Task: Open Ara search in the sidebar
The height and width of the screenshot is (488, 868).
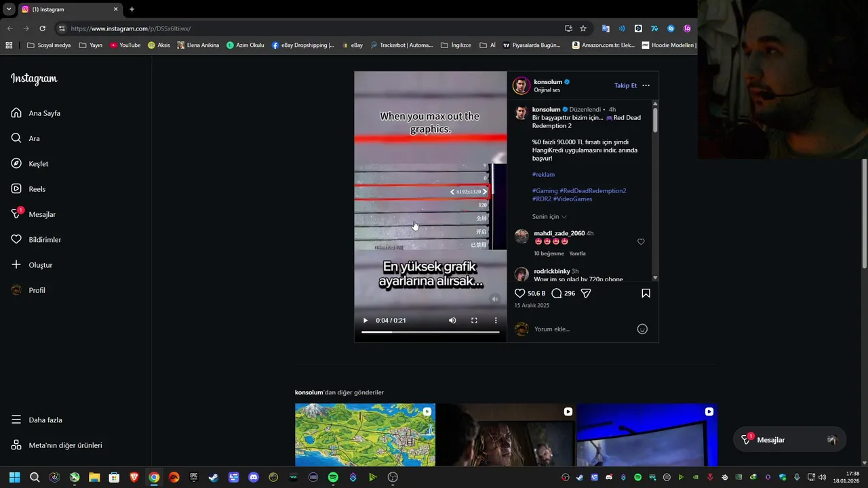Action: pos(26,138)
